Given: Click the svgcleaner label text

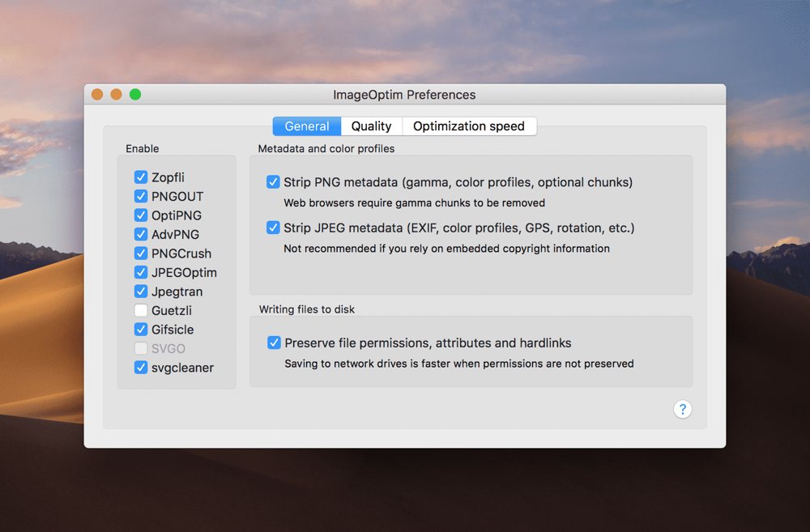Looking at the screenshot, I should [182, 368].
